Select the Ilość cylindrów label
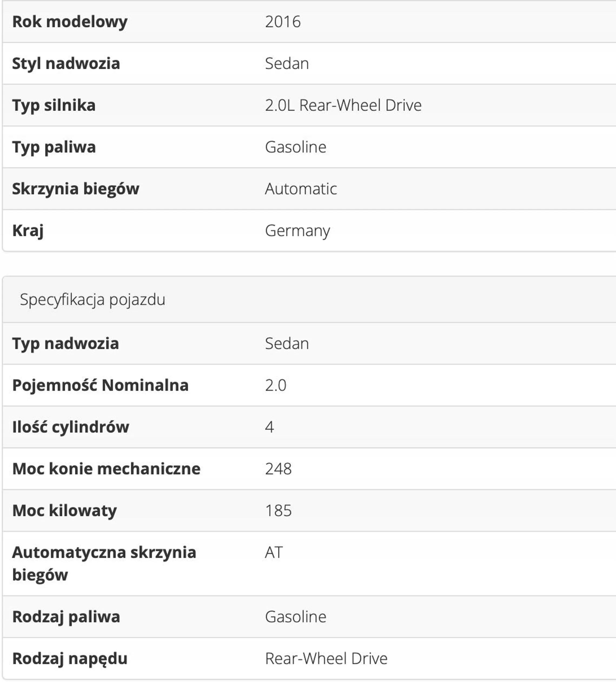 (71, 427)
